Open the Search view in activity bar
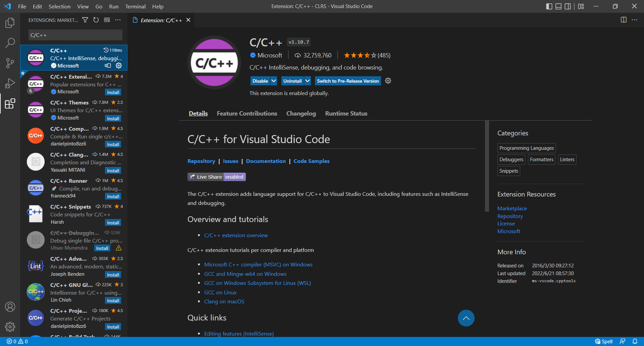This screenshot has height=346, width=644. (10, 43)
